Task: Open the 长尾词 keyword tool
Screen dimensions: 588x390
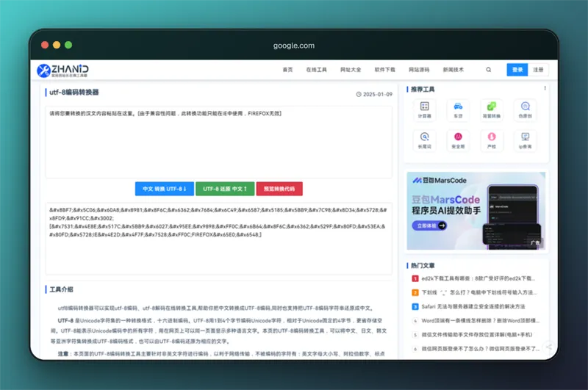Action: [425, 140]
